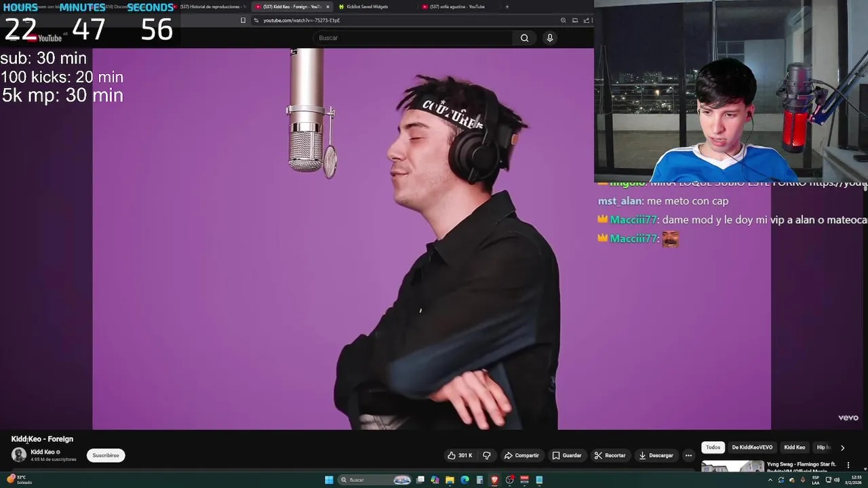This screenshot has height=488, width=868.
Task: Click the browser address bar URL
Action: pyautogui.click(x=301, y=20)
